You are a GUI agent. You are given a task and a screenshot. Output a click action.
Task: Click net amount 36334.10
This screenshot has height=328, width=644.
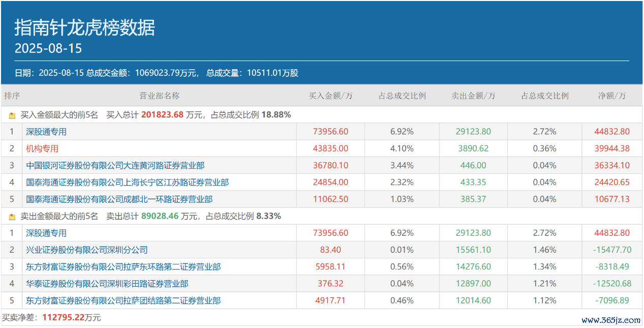click(x=612, y=165)
